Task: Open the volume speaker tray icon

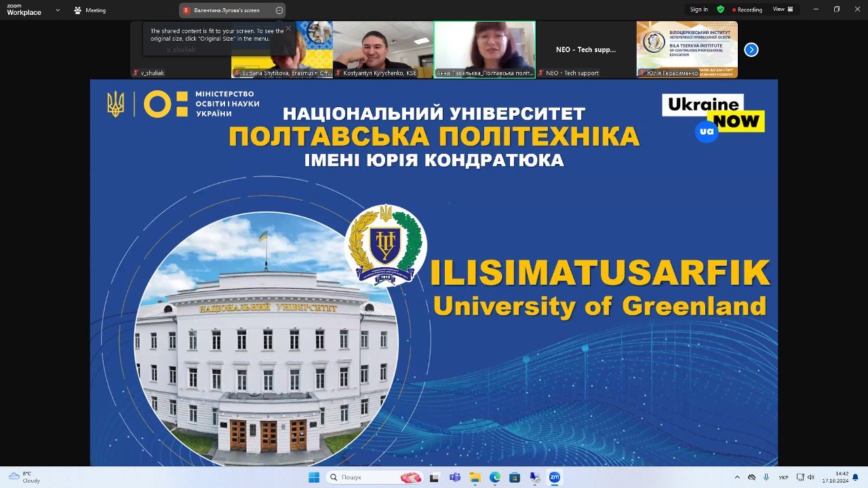Action: click(811, 477)
